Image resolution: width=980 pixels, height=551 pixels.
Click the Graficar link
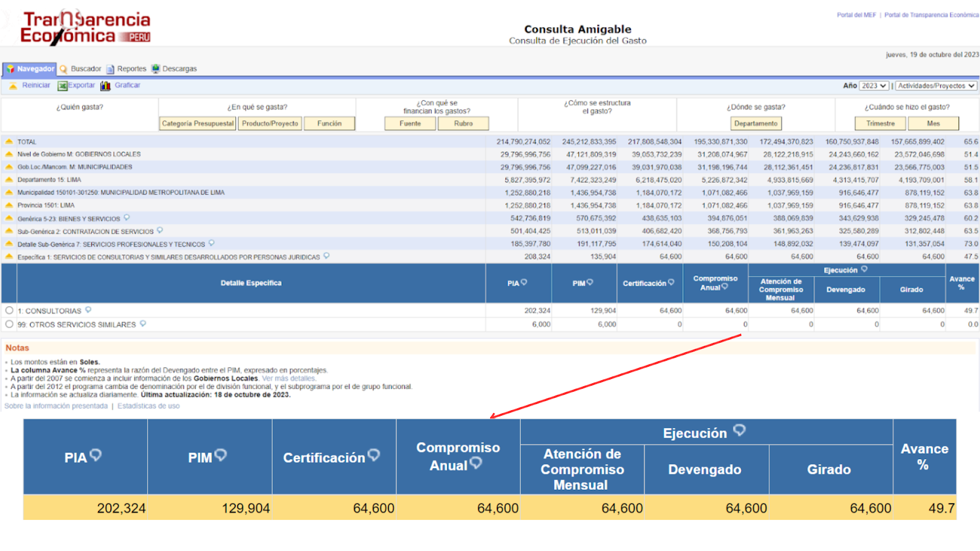pos(127,85)
